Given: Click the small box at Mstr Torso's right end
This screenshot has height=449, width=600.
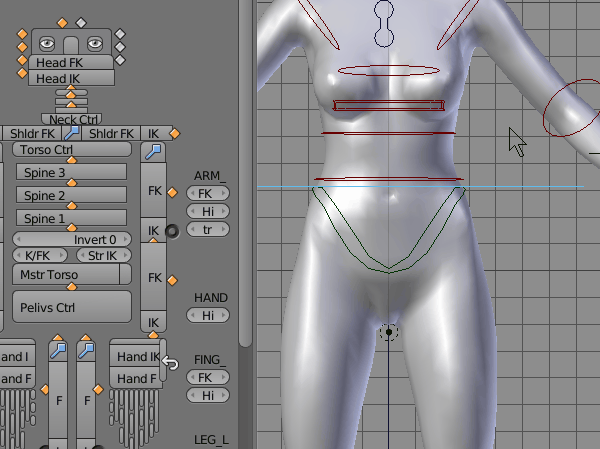Looking at the screenshot, I should [126, 274].
